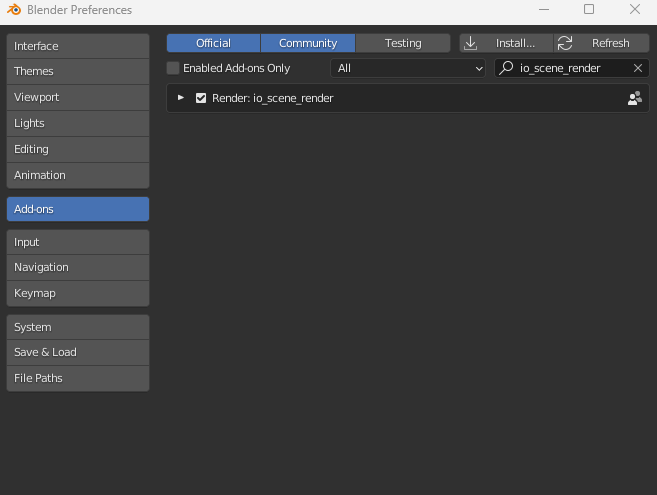Open the System preferences section

78,327
